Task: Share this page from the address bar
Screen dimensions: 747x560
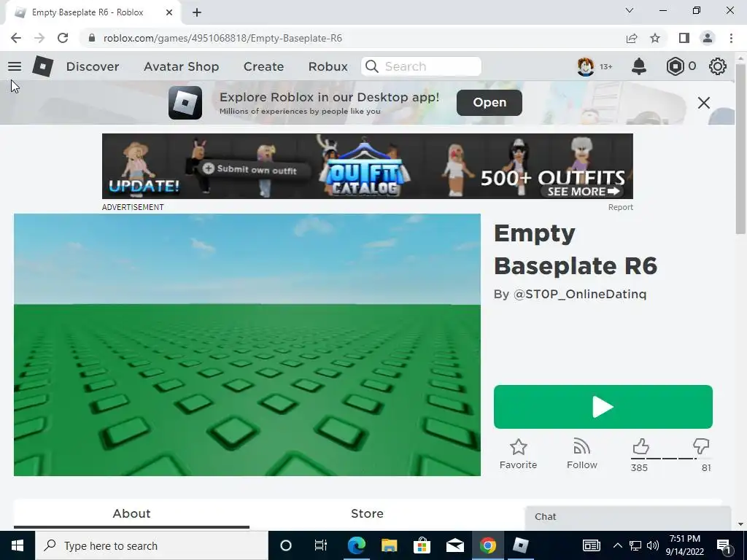Action: point(632,38)
